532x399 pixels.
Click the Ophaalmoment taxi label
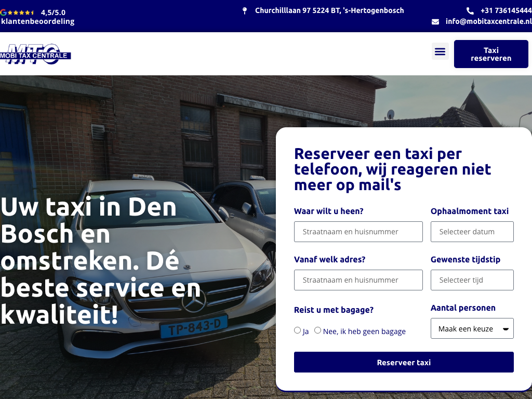[470, 211]
